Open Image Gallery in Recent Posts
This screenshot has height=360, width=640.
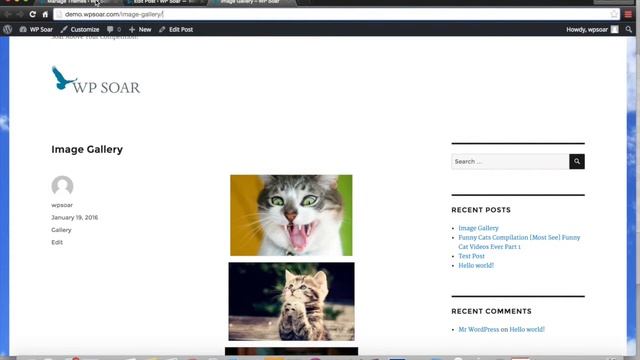pyautogui.click(x=478, y=228)
